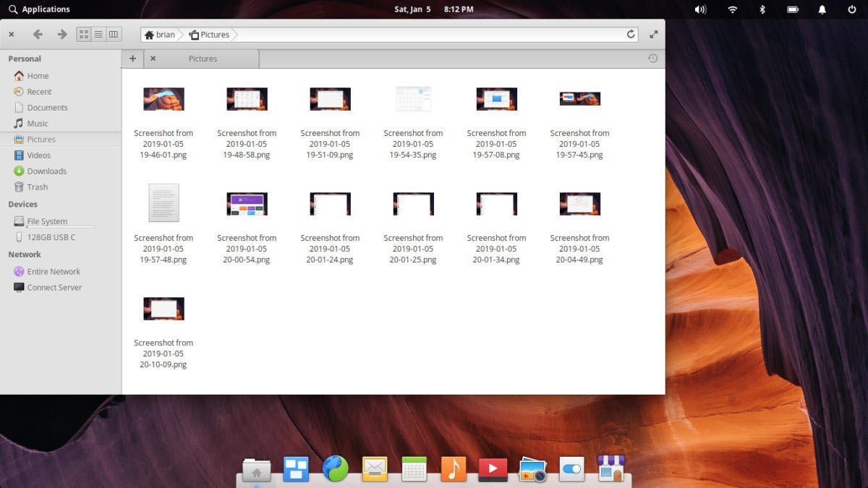Launch Photos from the dock

(532, 469)
